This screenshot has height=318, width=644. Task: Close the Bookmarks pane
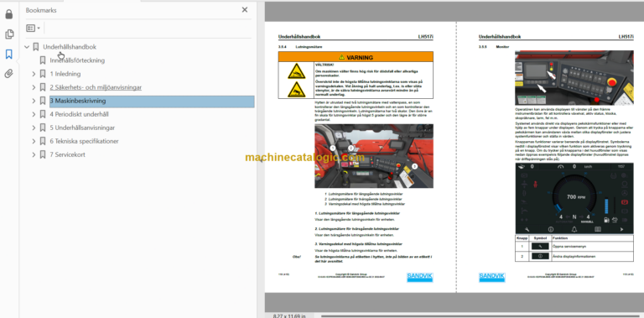pyautogui.click(x=245, y=10)
